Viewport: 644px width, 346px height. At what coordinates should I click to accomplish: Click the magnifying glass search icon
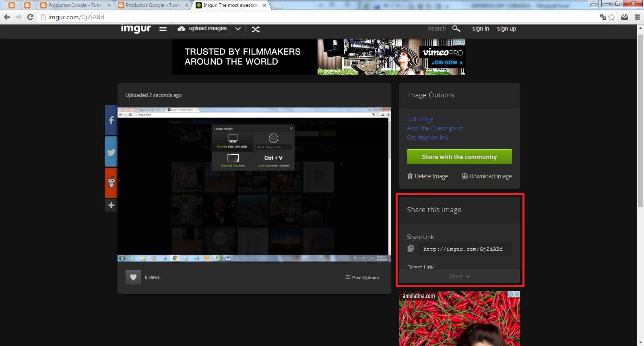click(456, 29)
